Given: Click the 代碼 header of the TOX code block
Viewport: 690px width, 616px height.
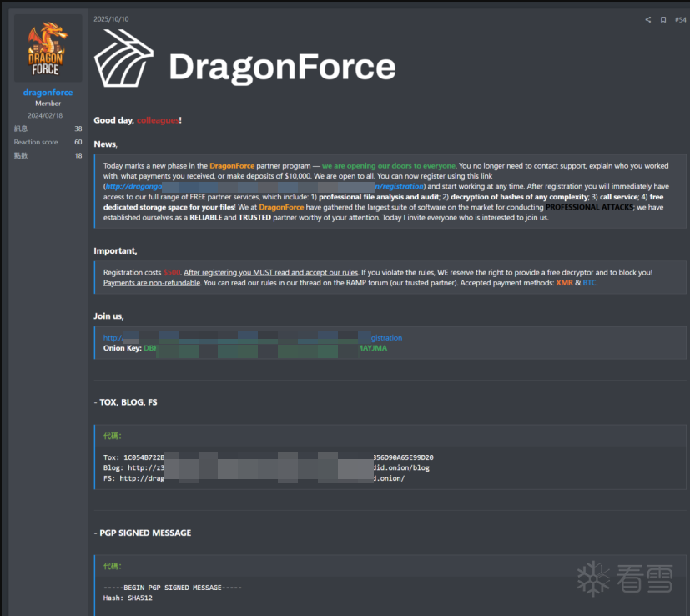Looking at the screenshot, I should 112,436.
